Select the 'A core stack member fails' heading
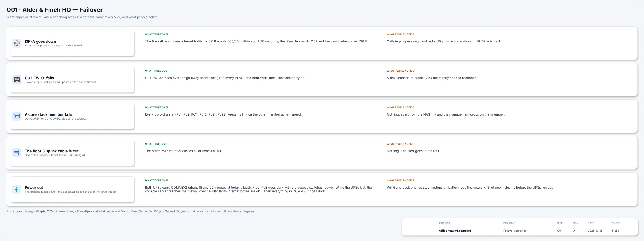 (48, 114)
